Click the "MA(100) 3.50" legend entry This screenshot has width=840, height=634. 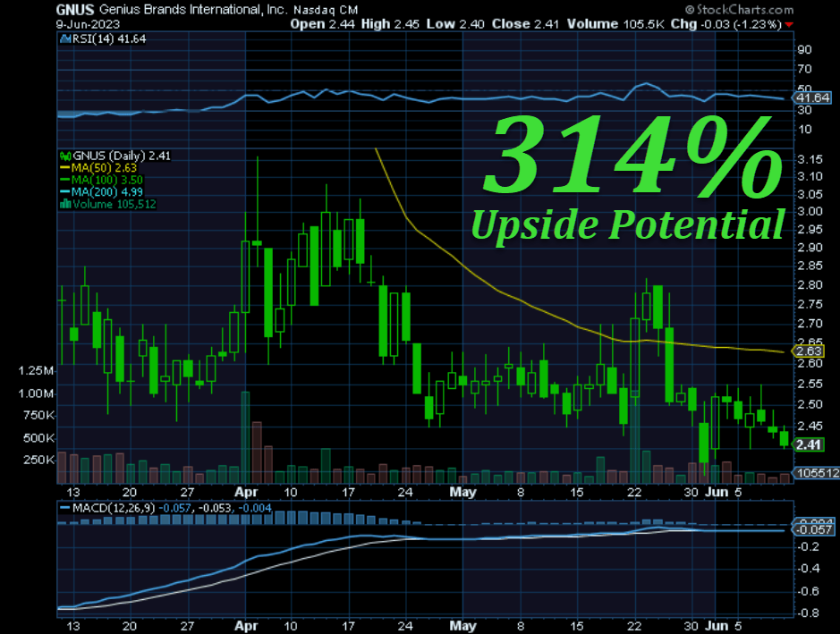coord(107,180)
